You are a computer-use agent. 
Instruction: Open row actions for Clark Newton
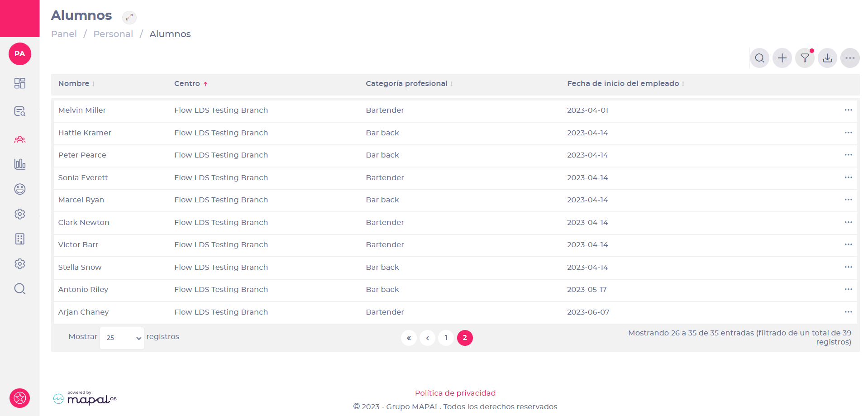[849, 222]
